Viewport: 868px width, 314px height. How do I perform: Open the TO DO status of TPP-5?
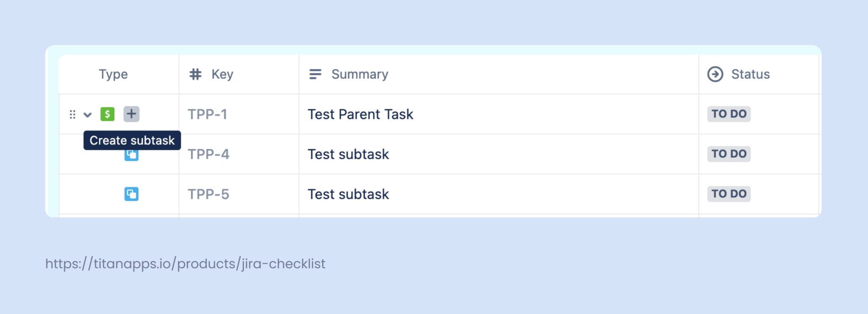(729, 194)
